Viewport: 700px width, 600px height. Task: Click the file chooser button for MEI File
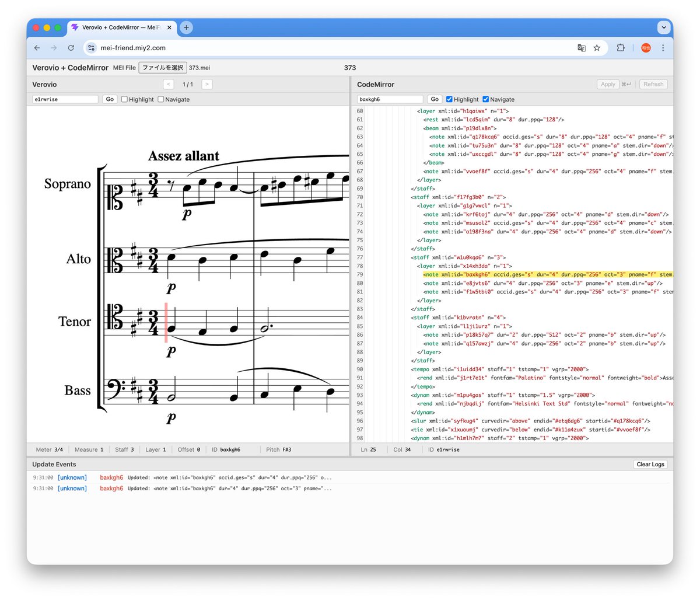pos(163,68)
